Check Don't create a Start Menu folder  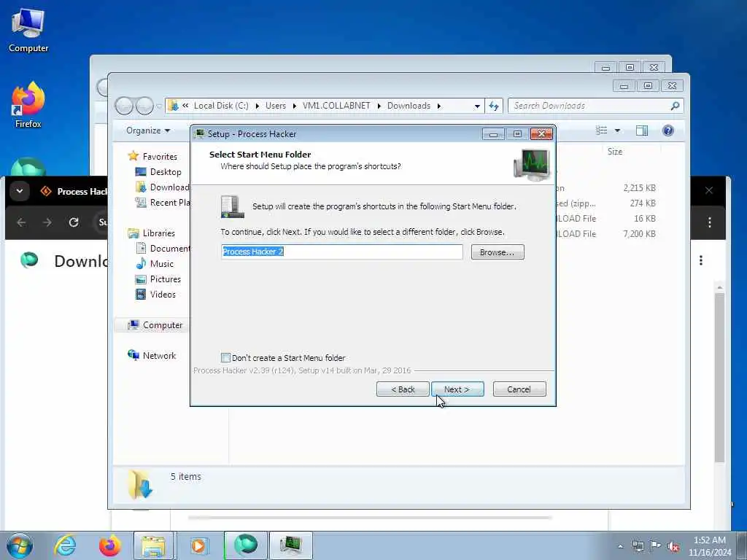coord(226,357)
